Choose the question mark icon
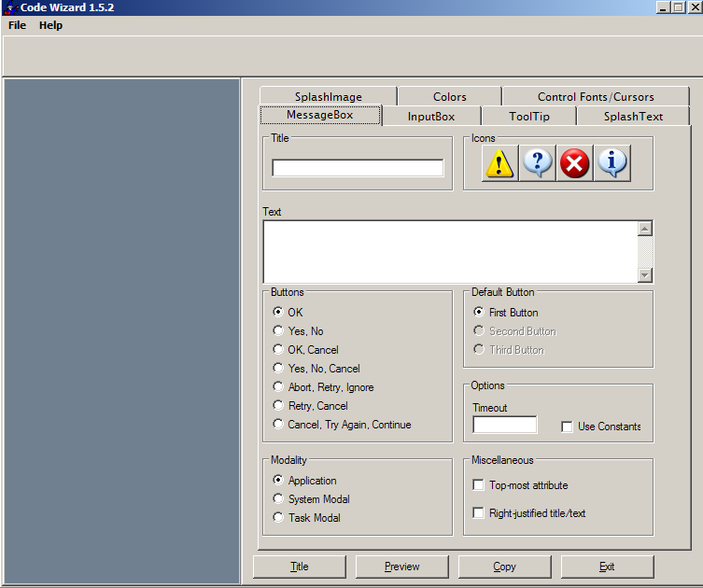This screenshot has width=703, height=588. click(538, 163)
